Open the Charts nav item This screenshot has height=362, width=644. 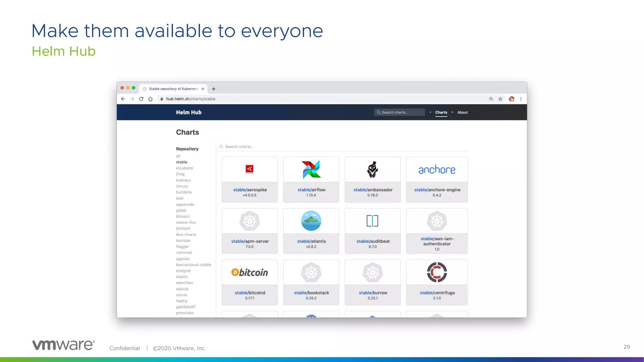(441, 112)
